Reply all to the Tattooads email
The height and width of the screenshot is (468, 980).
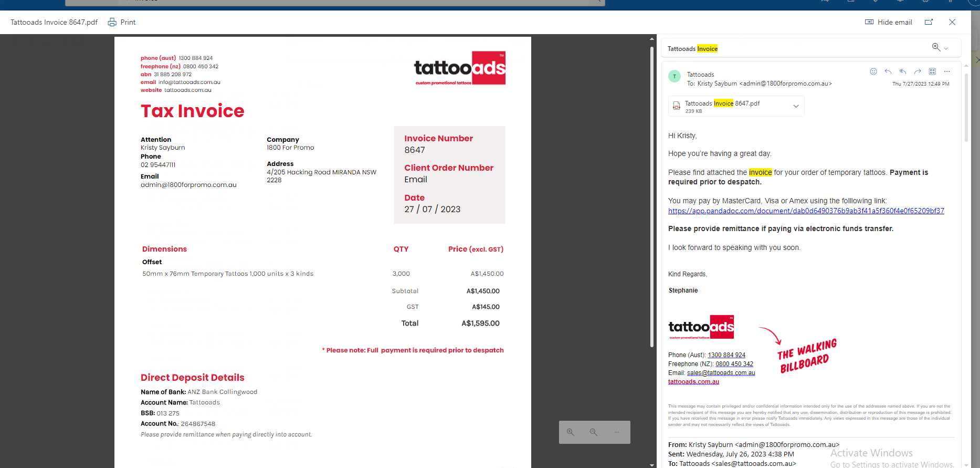click(903, 71)
